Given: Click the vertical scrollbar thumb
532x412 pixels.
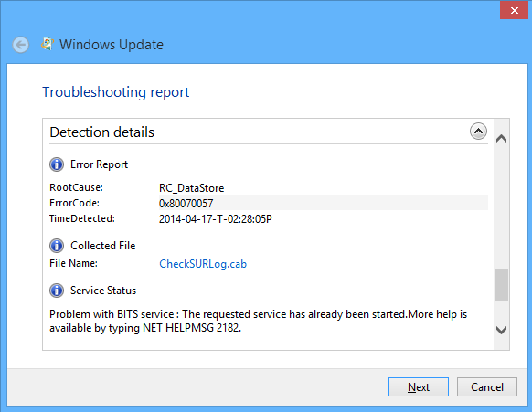Looking at the screenshot, I should 502,285.
